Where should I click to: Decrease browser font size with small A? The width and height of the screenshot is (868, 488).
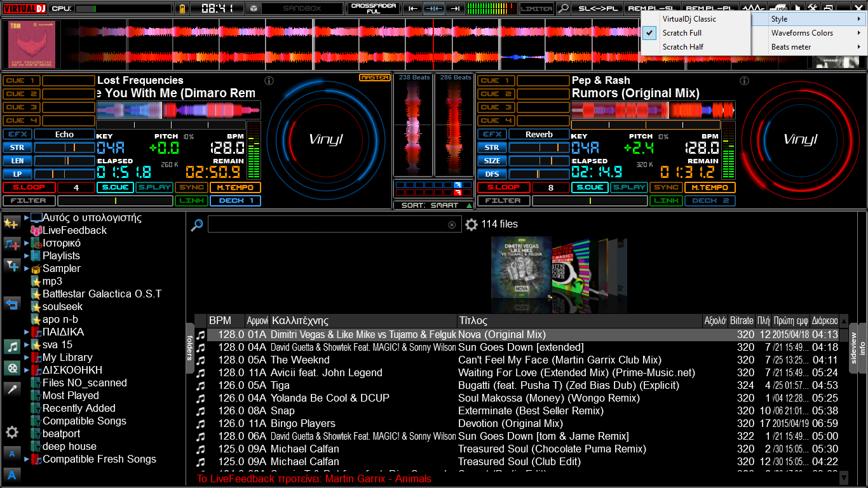[x=11, y=453]
